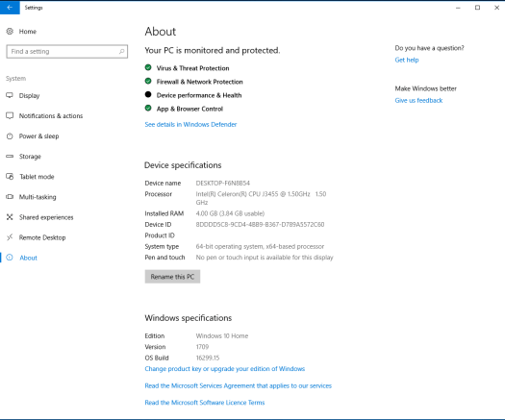The width and height of the screenshot is (505, 420).
Task: Open See details in Windows Defender link
Action: tap(190, 125)
